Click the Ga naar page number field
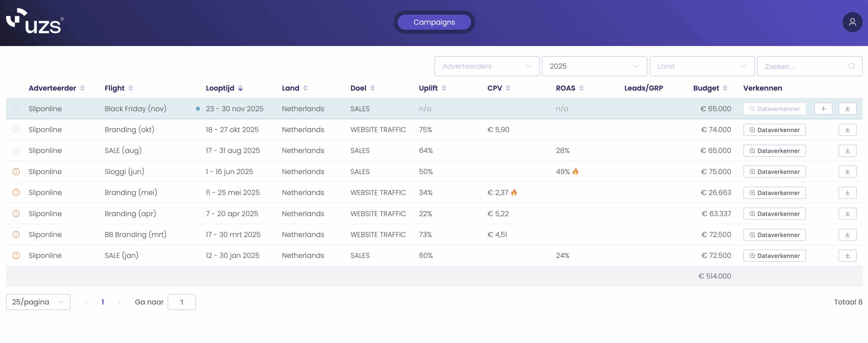The height and width of the screenshot is (343, 868). click(x=182, y=302)
